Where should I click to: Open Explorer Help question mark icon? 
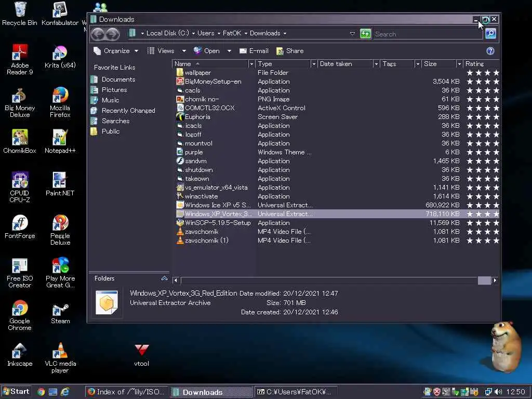click(490, 51)
